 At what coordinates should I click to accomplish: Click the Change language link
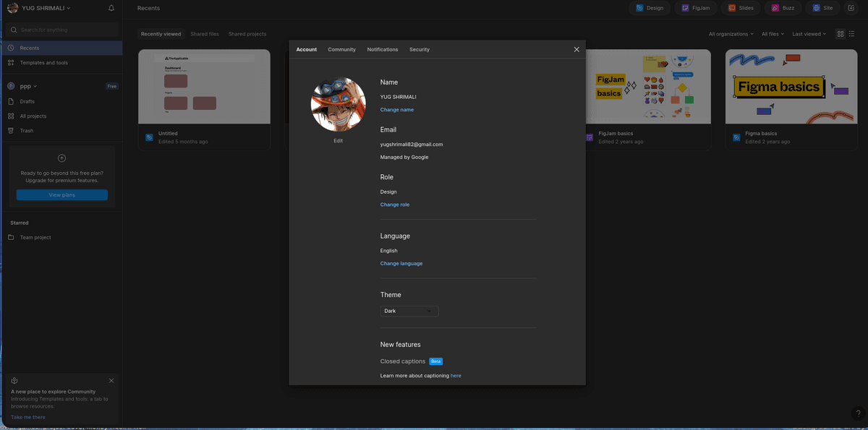(x=401, y=264)
